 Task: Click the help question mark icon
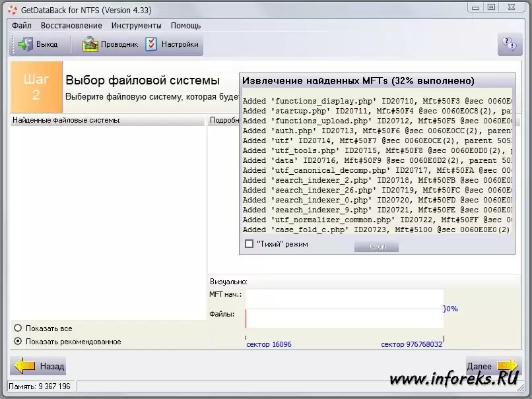point(510,44)
